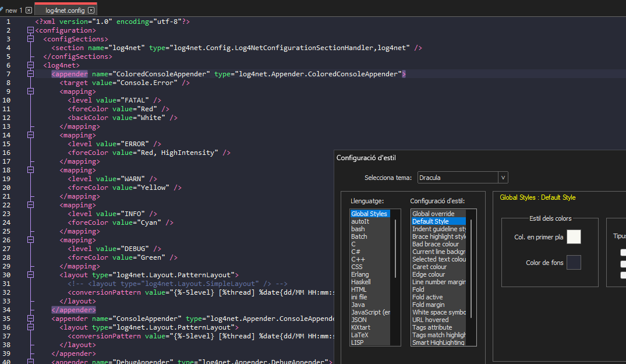The image size is (626, 364).
Task: Select Fold margin style
Action: [x=438, y=305]
